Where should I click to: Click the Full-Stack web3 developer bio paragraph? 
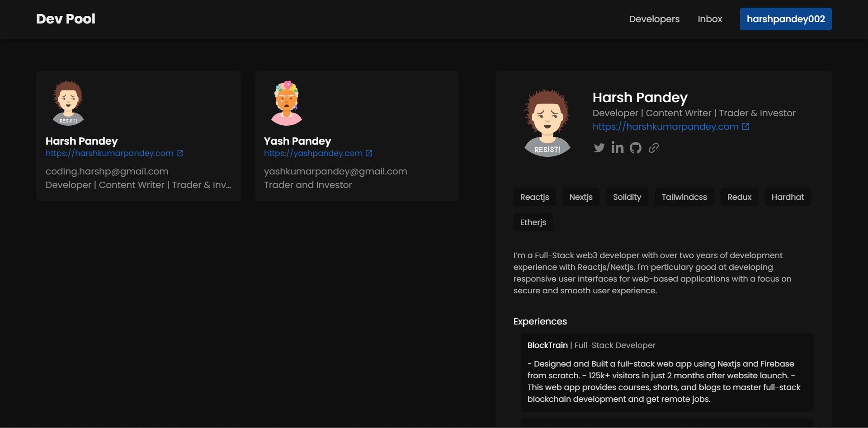(652, 273)
